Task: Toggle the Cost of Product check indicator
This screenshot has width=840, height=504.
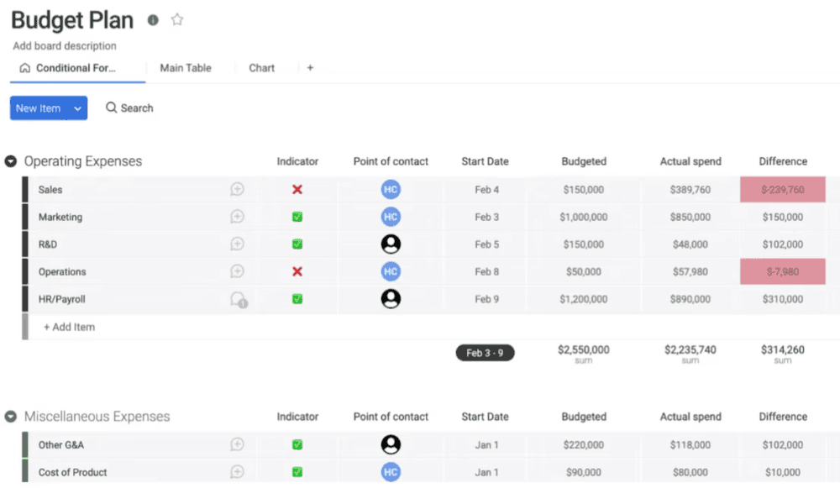Action: tap(297, 472)
